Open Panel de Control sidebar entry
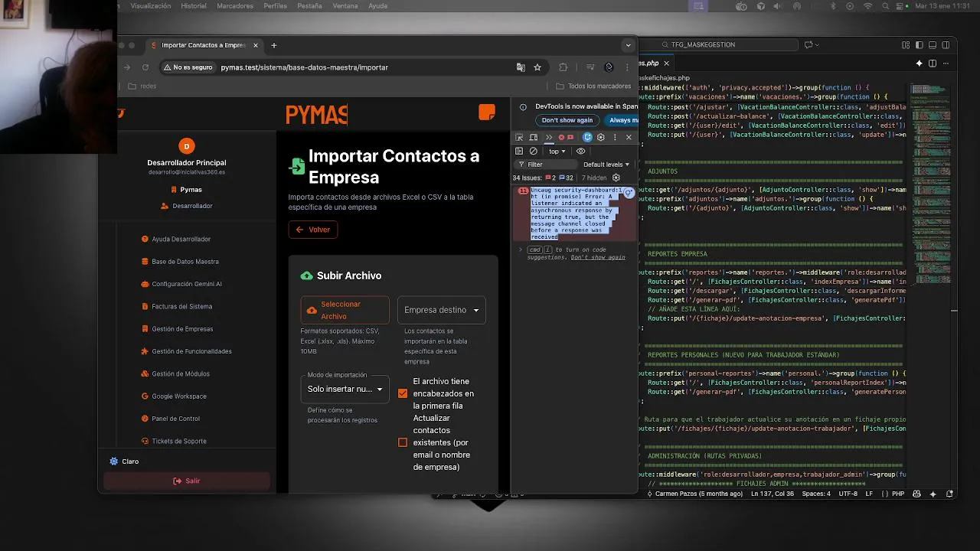The image size is (980, 551). (x=171, y=419)
